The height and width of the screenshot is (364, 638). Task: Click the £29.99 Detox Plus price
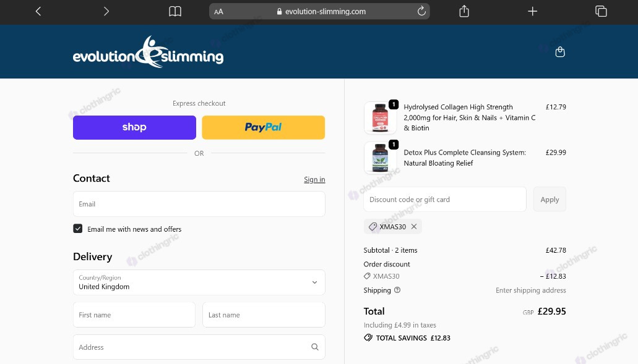tap(556, 153)
